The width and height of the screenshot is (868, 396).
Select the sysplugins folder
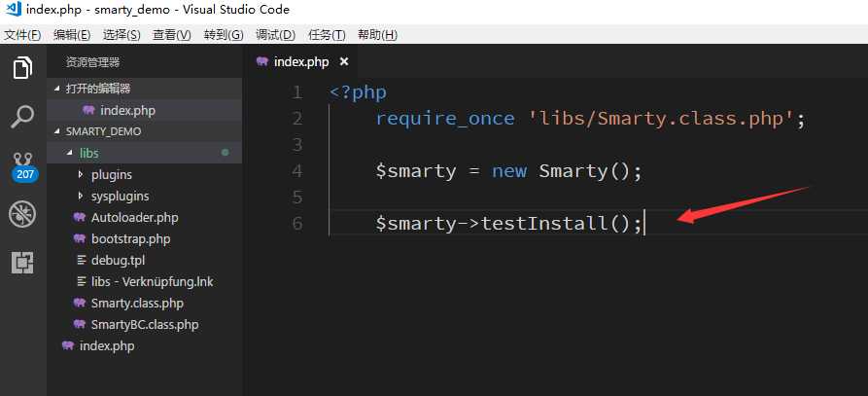145,197
